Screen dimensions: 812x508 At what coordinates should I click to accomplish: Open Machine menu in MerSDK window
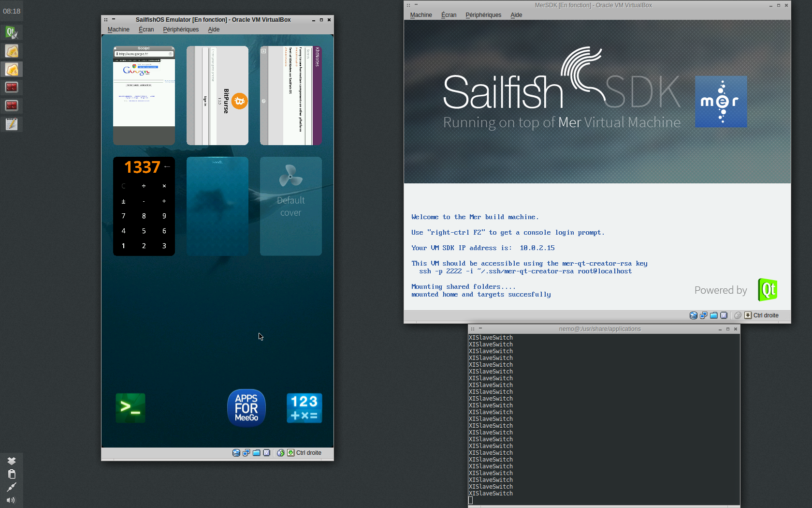click(421, 15)
